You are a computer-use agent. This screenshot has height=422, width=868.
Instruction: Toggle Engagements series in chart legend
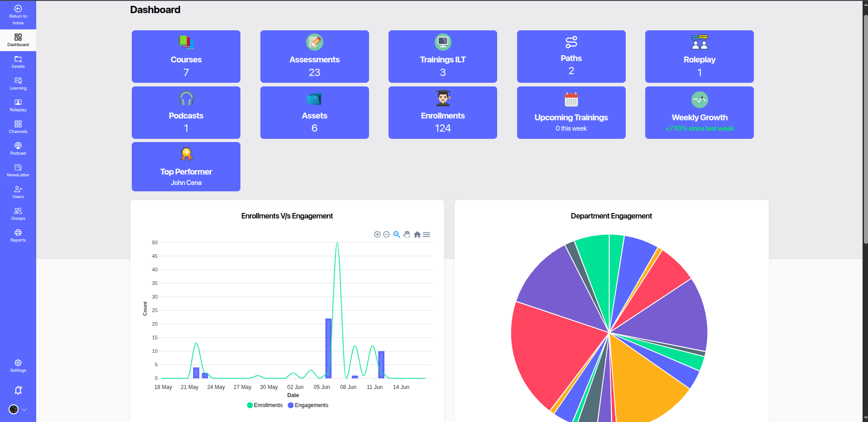308,405
